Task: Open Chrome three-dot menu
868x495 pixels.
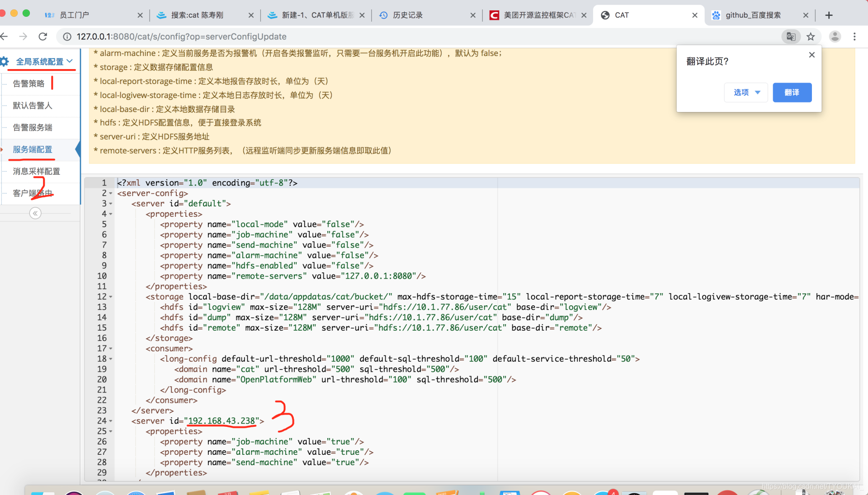Action: coord(854,37)
